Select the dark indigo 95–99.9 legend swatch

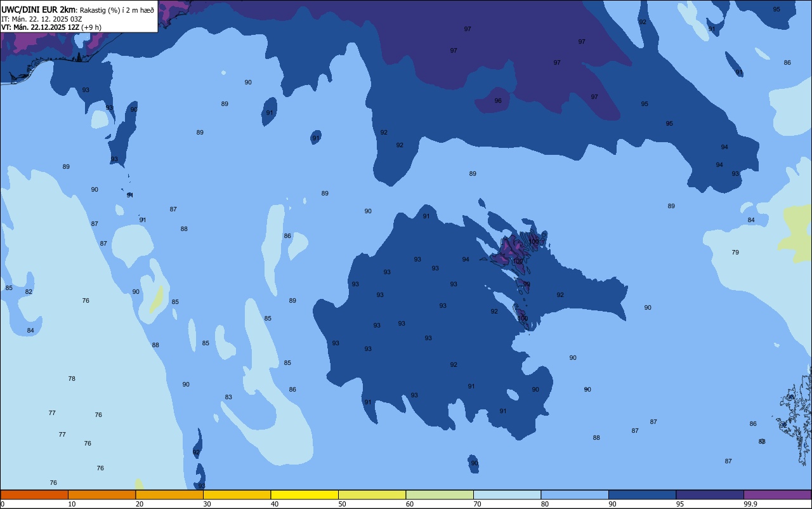click(710, 494)
